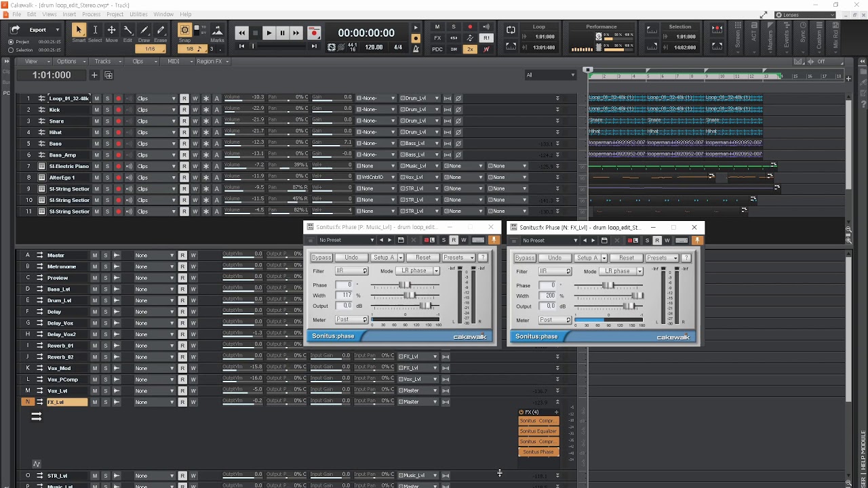868x488 pixels.
Task: Pick the Edit tool
Action: pos(127,30)
